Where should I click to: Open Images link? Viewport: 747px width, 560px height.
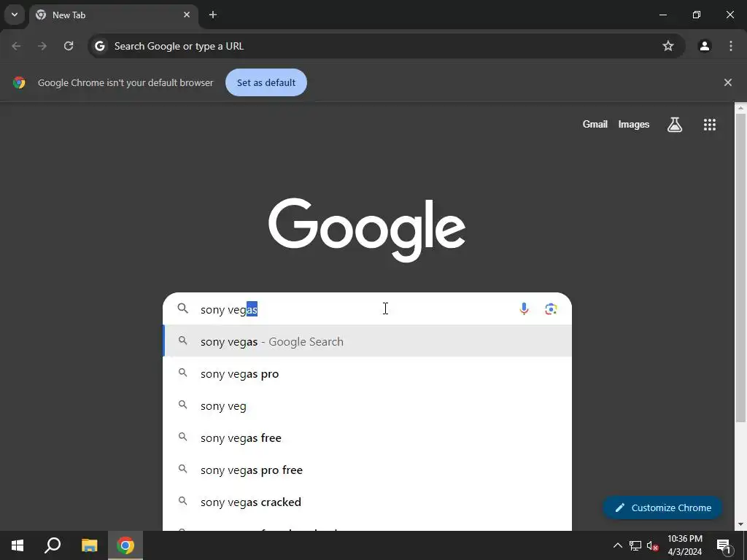point(634,124)
